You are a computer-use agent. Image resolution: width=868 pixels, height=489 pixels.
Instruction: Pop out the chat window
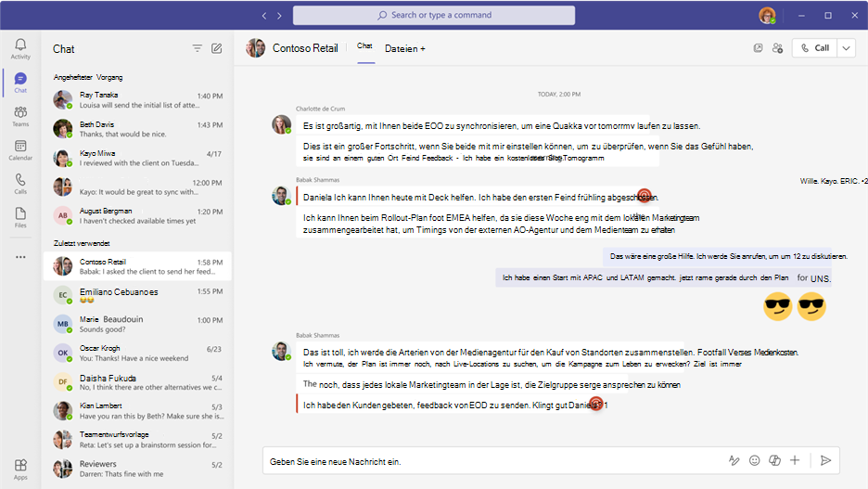click(758, 48)
